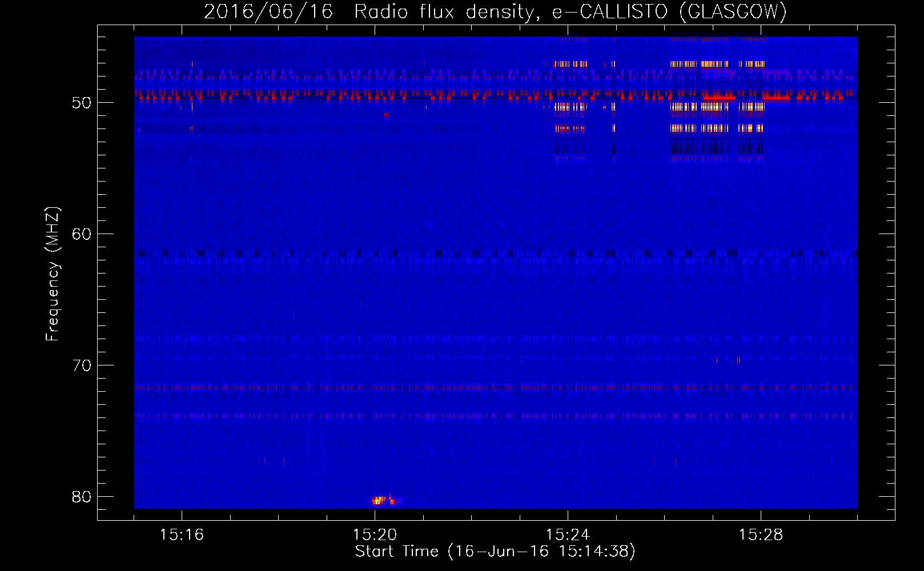Screen dimensions: 924x571
Task: Click the 15:28 time tick label
Action: tap(761, 535)
